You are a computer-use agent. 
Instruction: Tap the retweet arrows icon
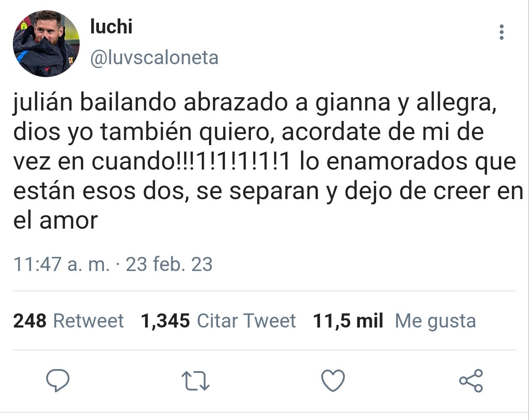pyautogui.click(x=195, y=381)
